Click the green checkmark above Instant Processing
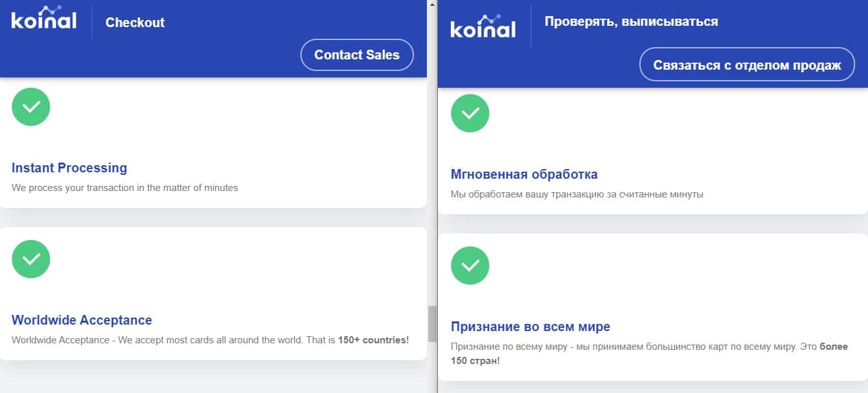Viewport: 868px width, 393px height. tap(31, 106)
